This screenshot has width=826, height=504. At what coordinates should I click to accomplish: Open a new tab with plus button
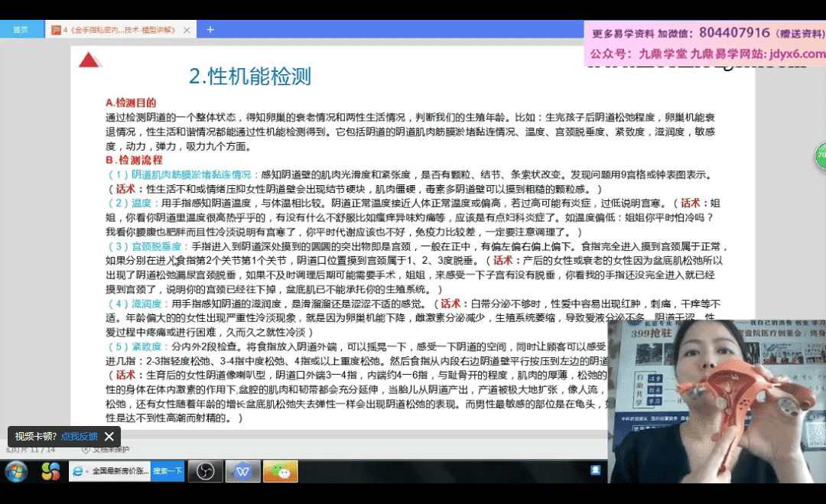(x=210, y=30)
